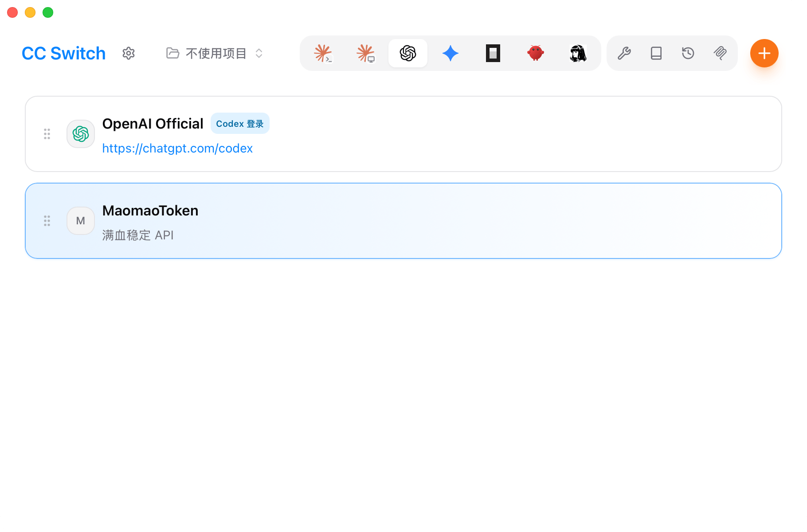Open the history clock icon
Viewport: 807px width, 532px height.
pyautogui.click(x=688, y=53)
